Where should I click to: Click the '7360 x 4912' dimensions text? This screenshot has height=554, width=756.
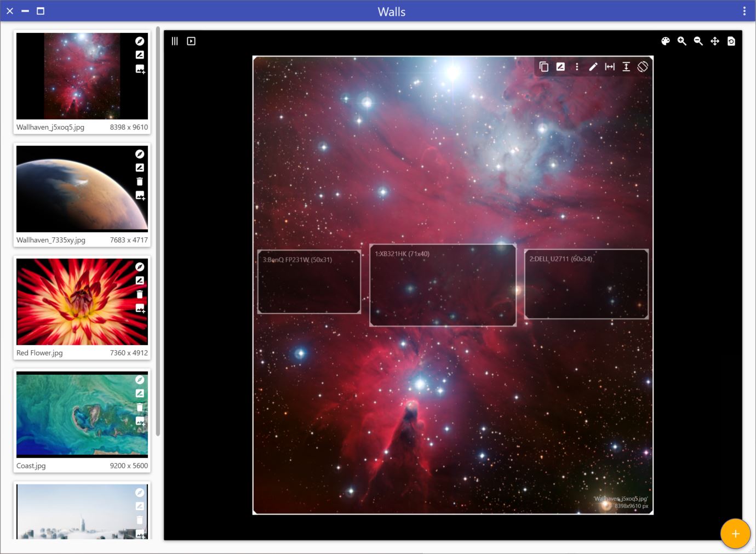[129, 353]
